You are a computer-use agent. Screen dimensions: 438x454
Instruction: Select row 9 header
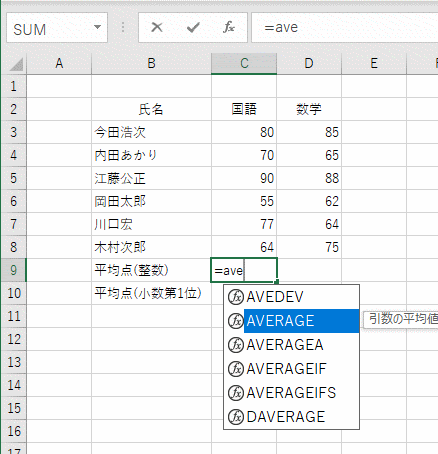point(14,270)
